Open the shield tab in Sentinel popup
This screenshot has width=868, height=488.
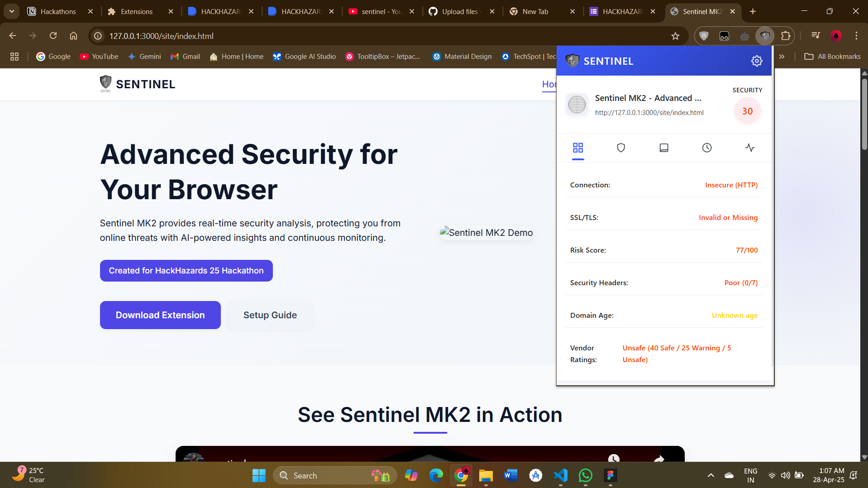point(621,148)
